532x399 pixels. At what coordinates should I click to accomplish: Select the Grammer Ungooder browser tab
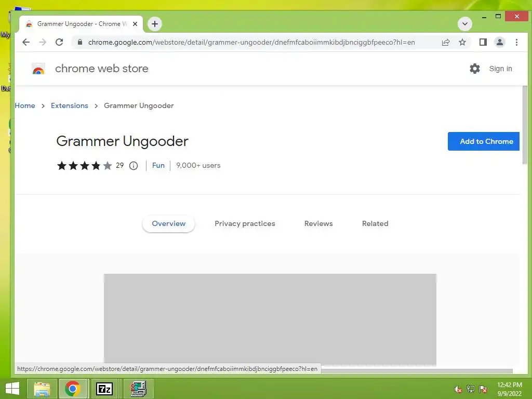pos(82,24)
